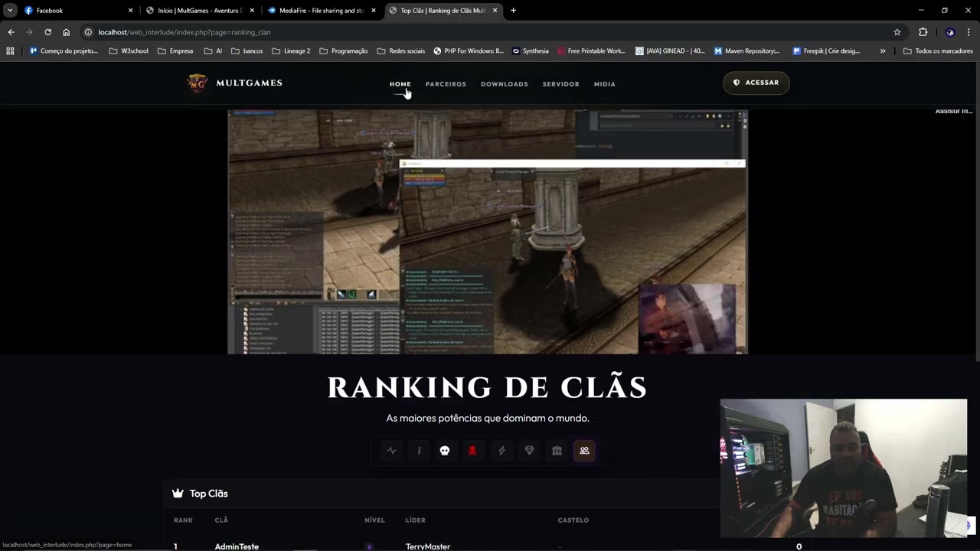Open the Free Printable Work bookmark
980x551 pixels.
coord(591,51)
